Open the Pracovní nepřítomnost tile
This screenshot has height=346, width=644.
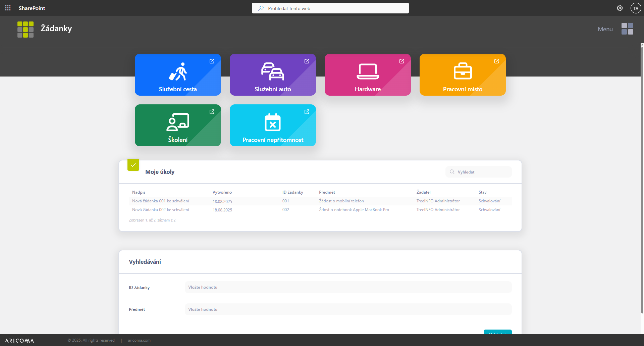273,126
